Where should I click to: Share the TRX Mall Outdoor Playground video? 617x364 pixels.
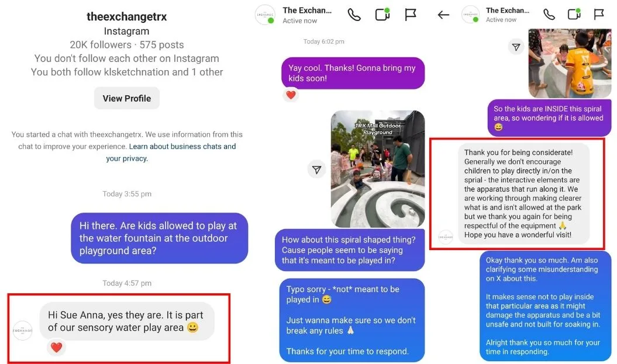click(317, 169)
